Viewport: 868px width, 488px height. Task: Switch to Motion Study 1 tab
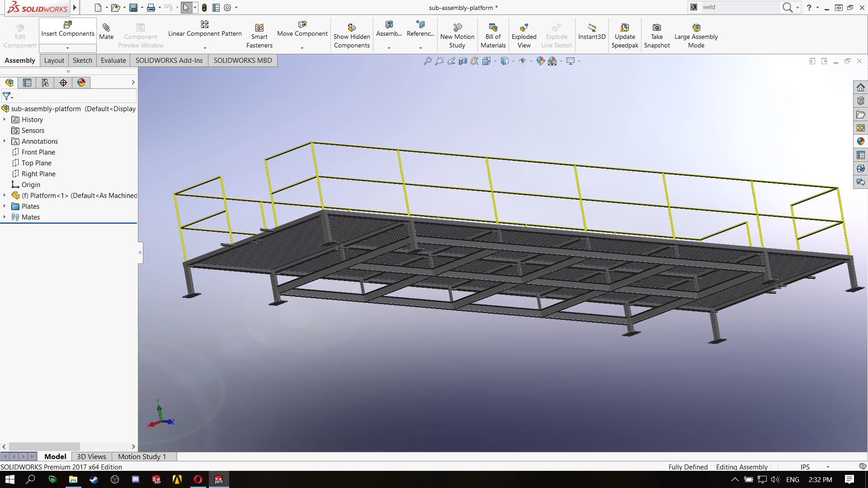click(142, 456)
